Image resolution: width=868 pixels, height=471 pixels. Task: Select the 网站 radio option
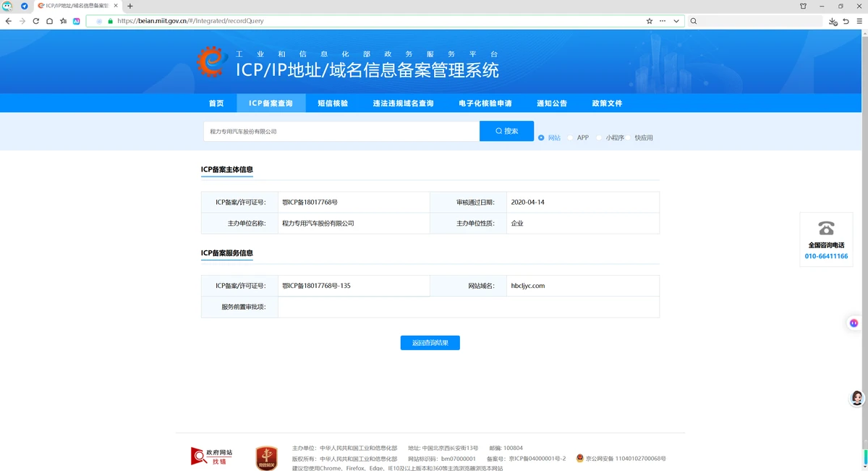coord(541,137)
